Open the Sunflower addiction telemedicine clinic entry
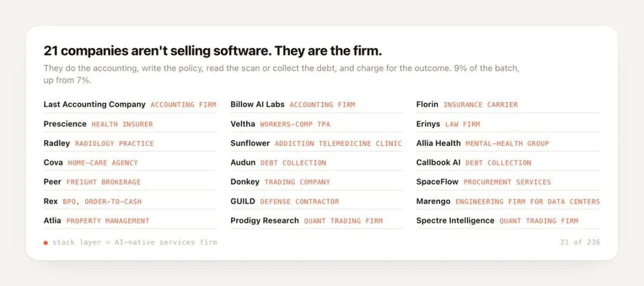Screen dimensions: 644x286 click(x=316, y=144)
